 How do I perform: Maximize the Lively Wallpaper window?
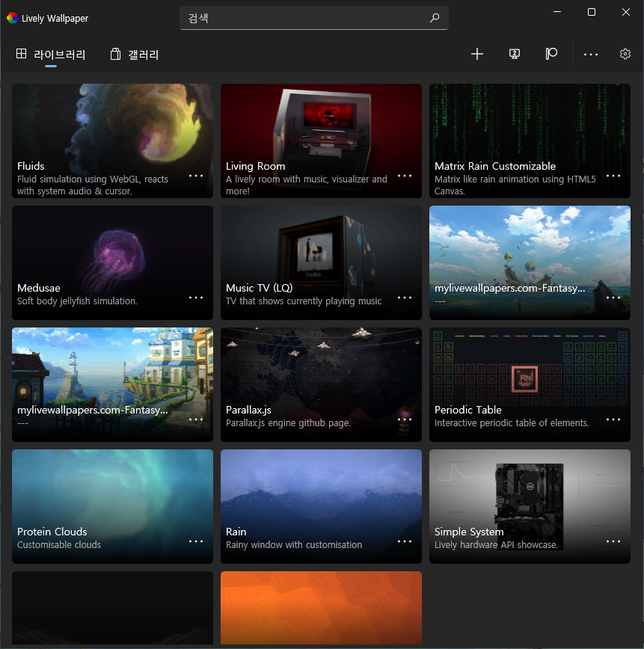[592, 12]
